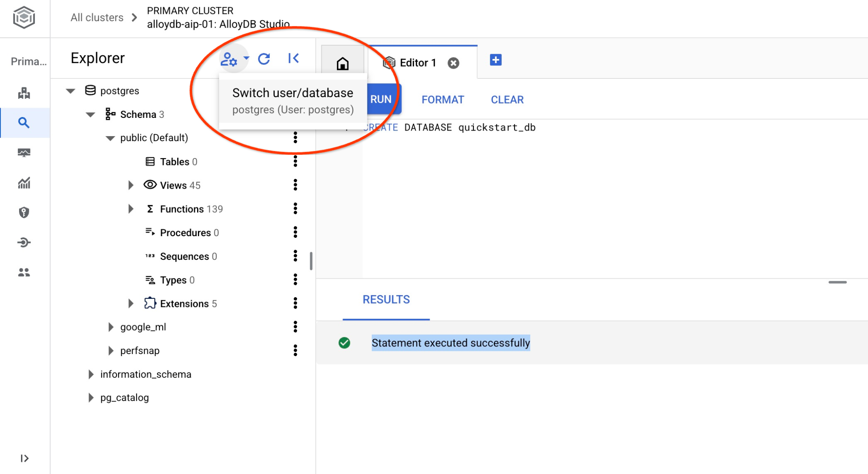Click the Explorer panel scrollbar
Viewport: 868px width, 474px height.
311,262
